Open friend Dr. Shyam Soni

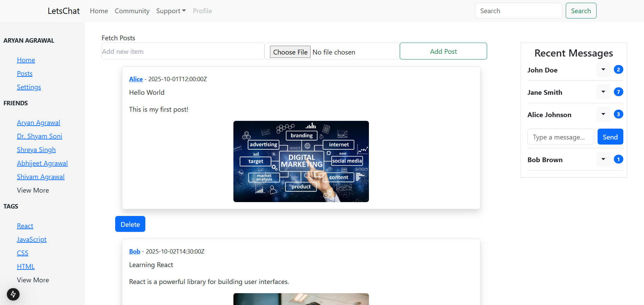(x=40, y=136)
